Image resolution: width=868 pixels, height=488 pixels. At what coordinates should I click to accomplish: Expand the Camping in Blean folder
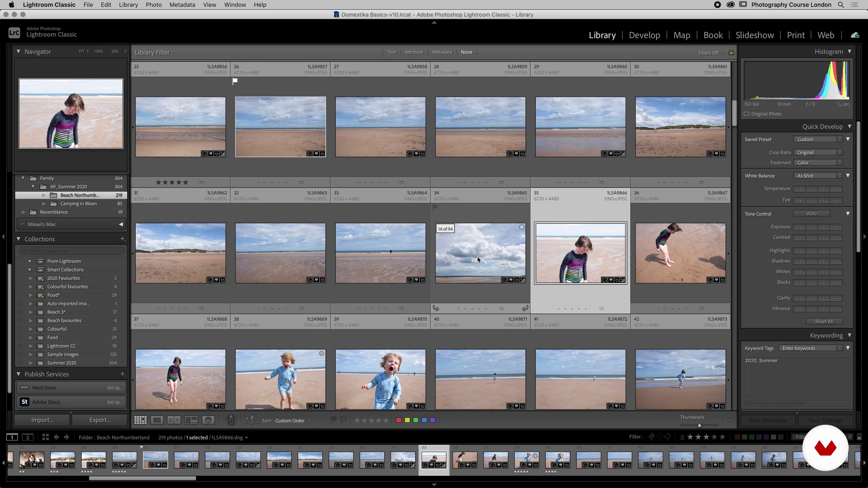point(43,203)
